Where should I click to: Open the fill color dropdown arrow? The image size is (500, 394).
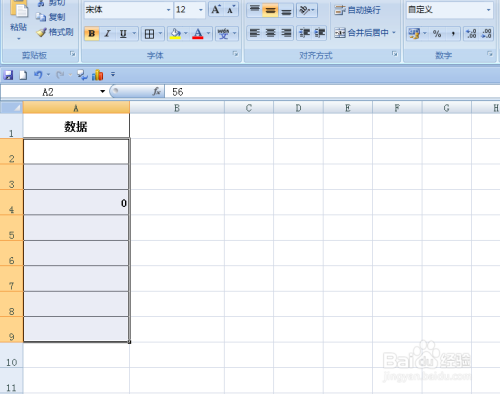pyautogui.click(x=186, y=34)
